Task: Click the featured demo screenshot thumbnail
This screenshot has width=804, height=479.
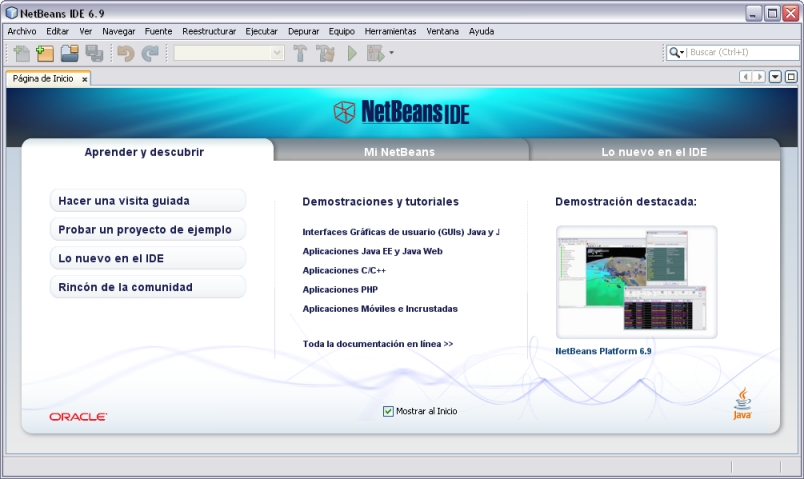Action: [636, 282]
